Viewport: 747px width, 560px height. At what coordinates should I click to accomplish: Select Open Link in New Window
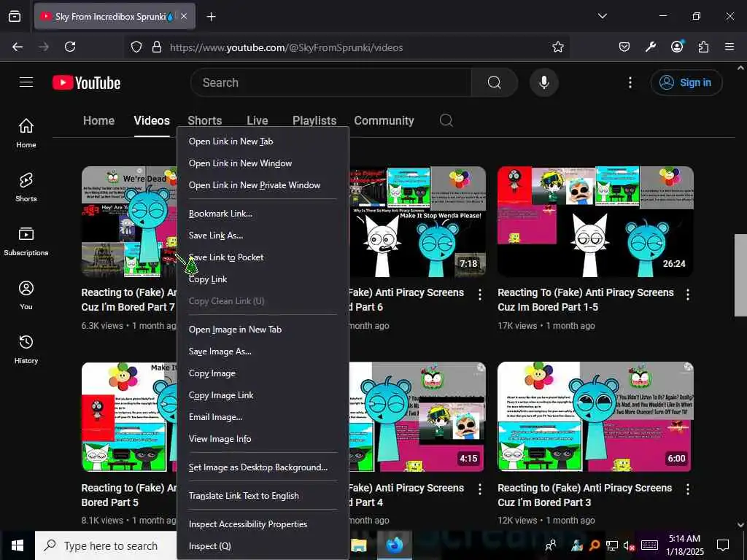[x=263, y=163]
